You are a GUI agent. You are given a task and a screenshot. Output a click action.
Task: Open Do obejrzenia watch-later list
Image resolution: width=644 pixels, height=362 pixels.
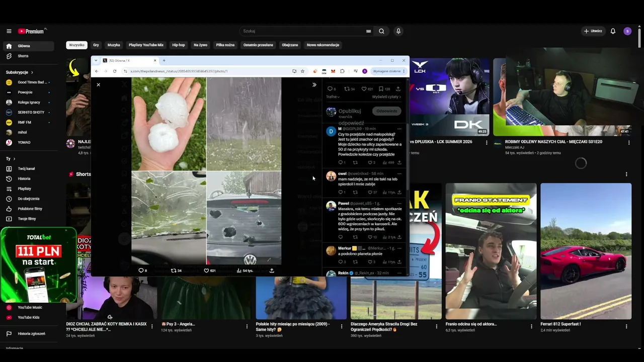point(28,199)
